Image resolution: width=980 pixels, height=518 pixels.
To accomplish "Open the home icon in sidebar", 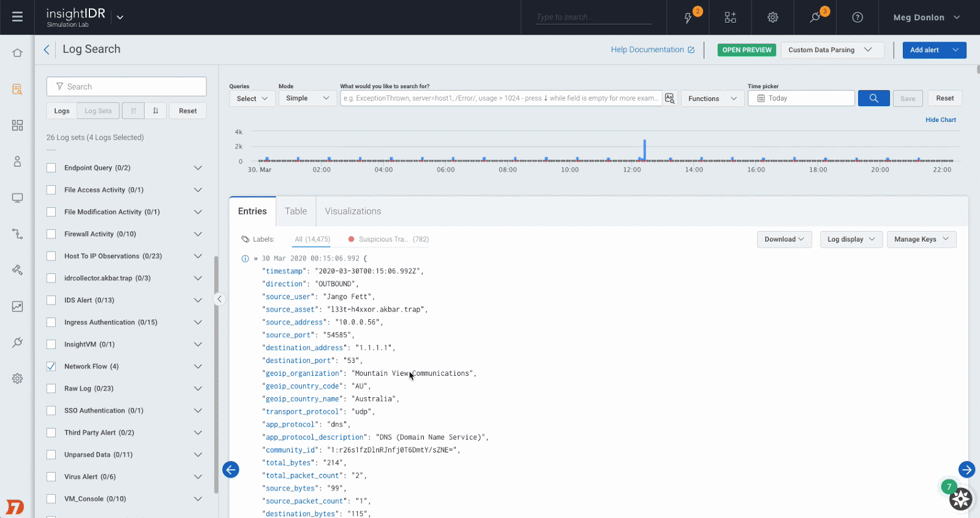I will [17, 53].
